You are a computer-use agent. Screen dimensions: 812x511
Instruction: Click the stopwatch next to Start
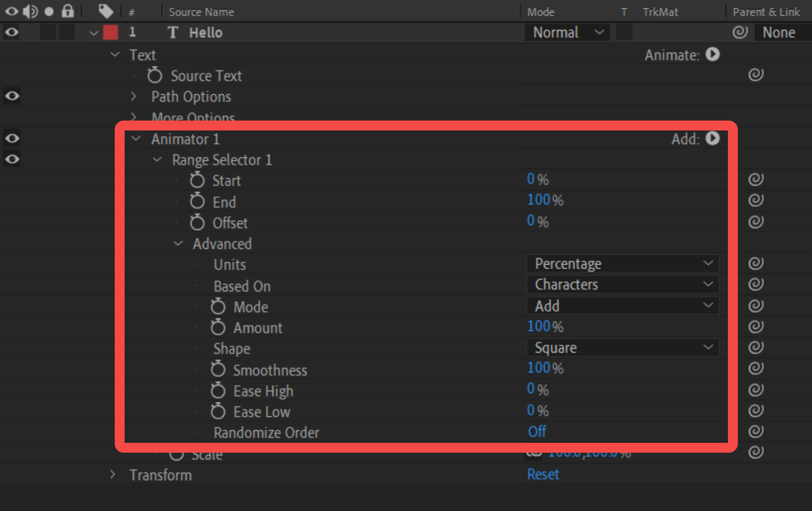(196, 180)
